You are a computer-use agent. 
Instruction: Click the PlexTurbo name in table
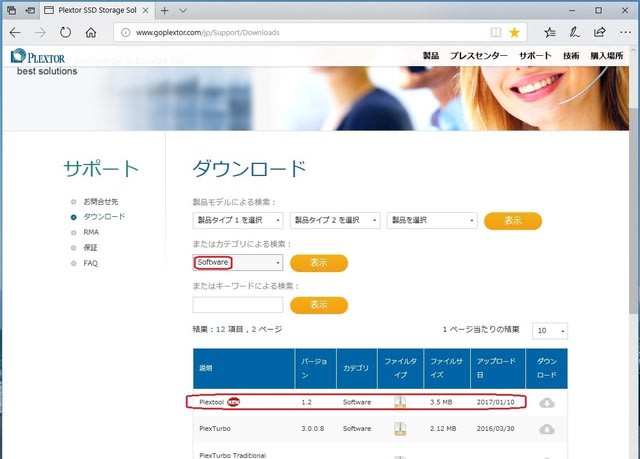click(215, 429)
